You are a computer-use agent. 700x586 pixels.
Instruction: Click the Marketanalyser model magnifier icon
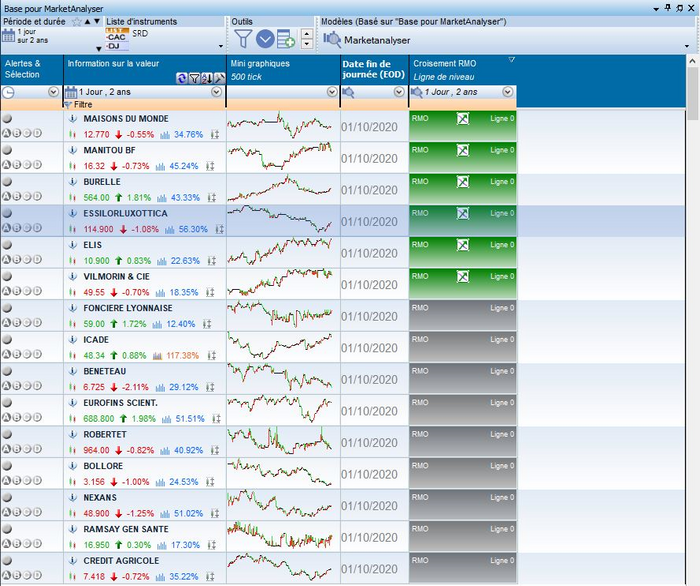[x=332, y=40]
